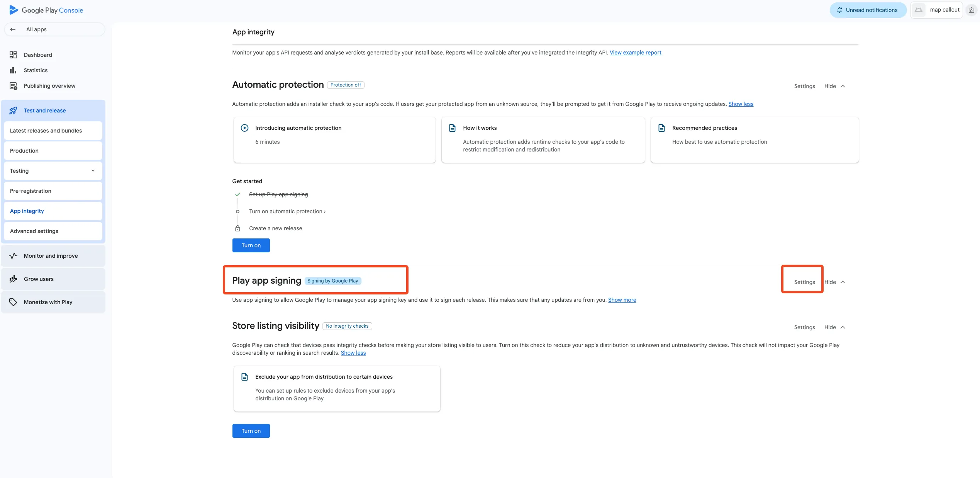
Task: Select App integrity in the sidebar
Action: pyautogui.click(x=27, y=211)
